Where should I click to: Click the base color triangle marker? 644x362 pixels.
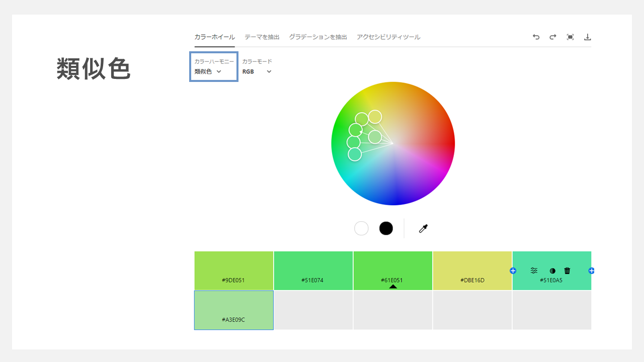[x=393, y=287]
